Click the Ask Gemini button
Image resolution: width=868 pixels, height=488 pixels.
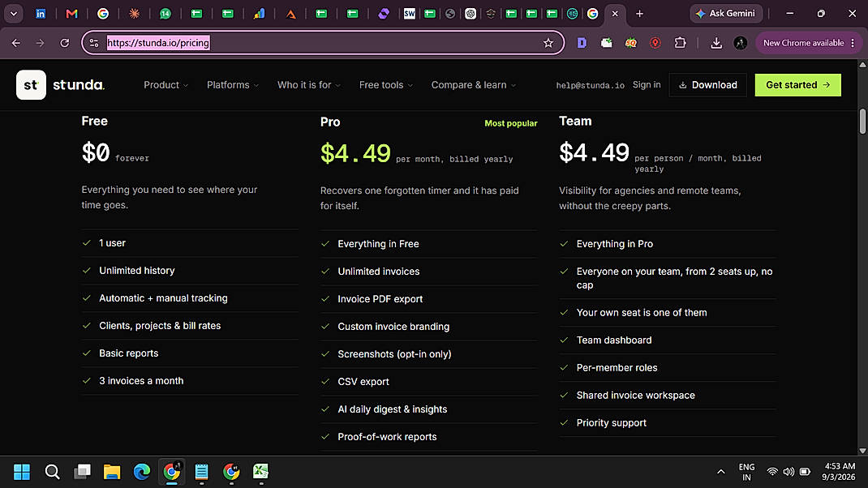(x=726, y=13)
